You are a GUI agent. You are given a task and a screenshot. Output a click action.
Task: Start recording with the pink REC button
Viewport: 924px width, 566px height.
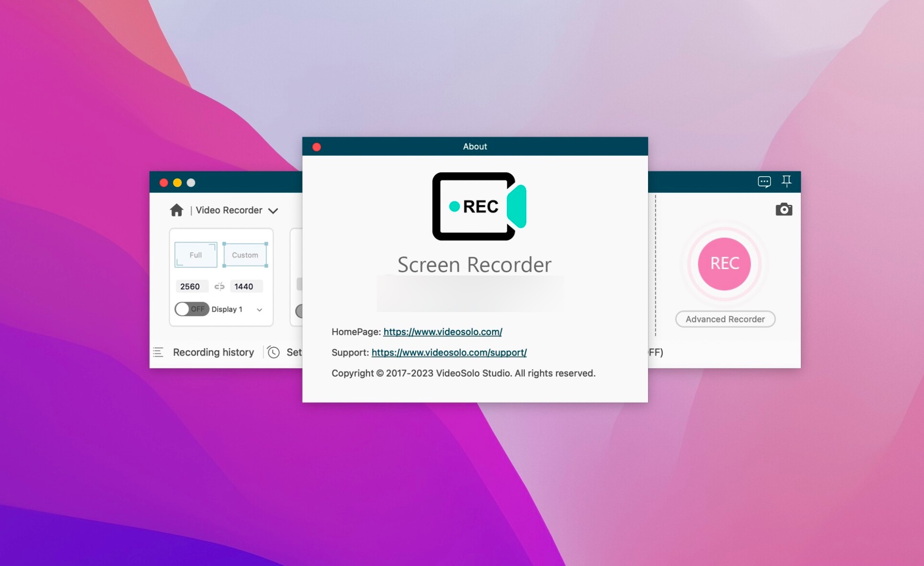point(724,264)
